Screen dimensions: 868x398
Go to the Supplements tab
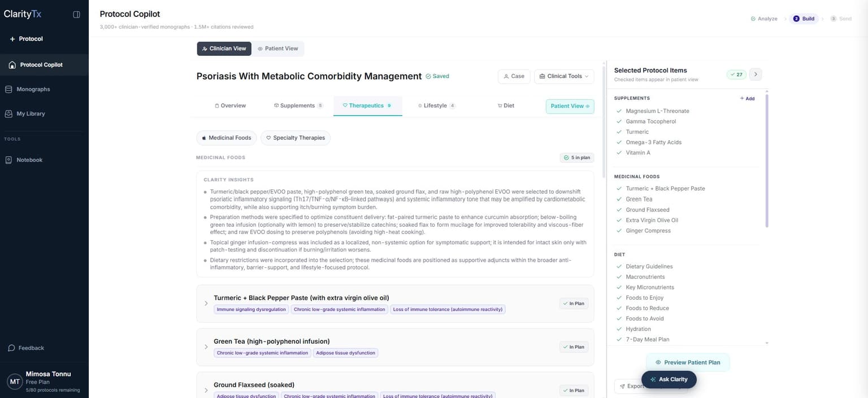[298, 106]
